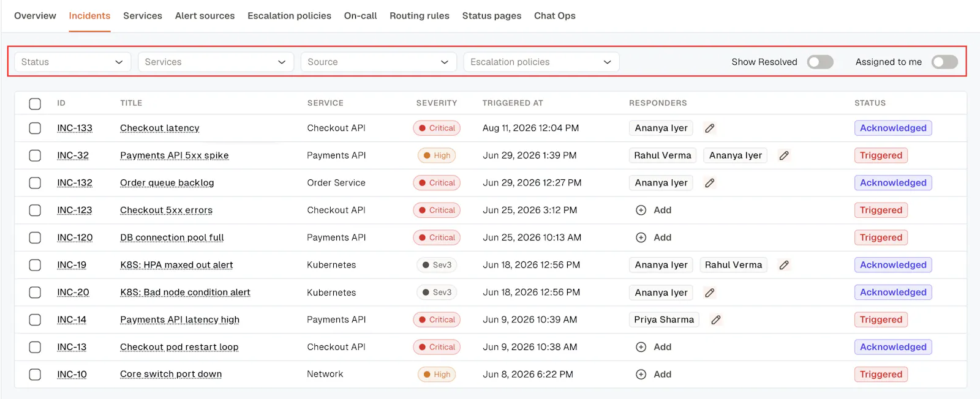Image resolution: width=980 pixels, height=399 pixels.
Task: Check the INC-13 row checkbox
Action: coord(35,347)
